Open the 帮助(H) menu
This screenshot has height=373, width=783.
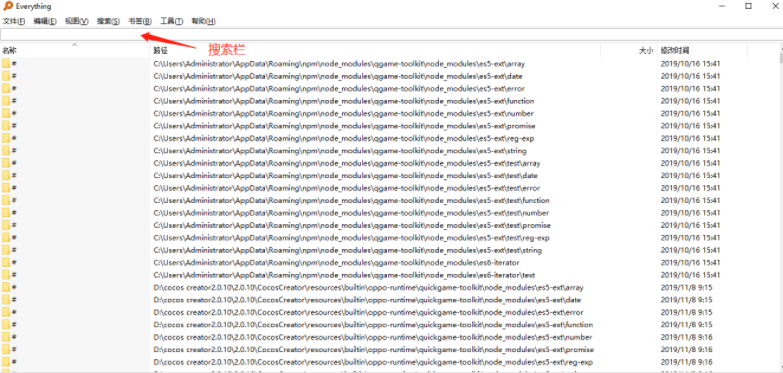point(203,21)
